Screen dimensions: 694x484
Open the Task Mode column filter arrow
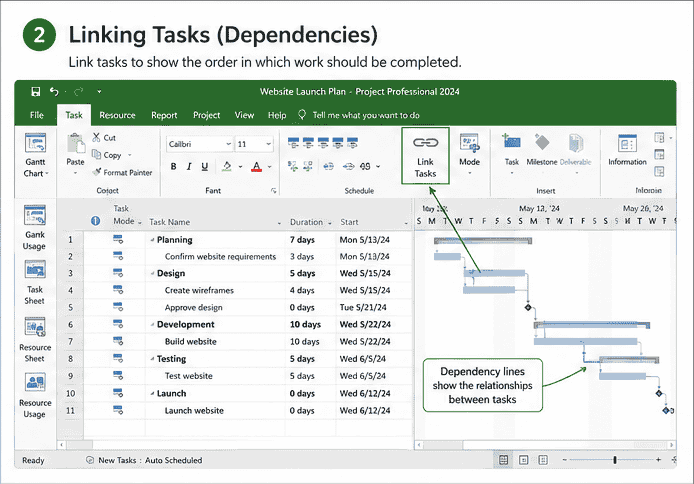pos(140,223)
